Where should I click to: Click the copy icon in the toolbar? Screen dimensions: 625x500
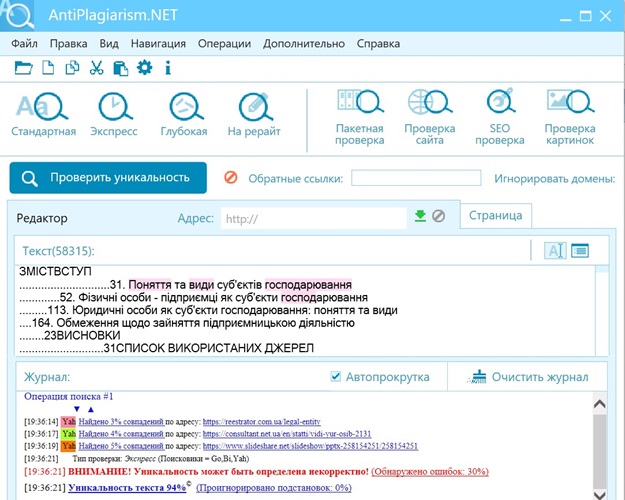(x=72, y=67)
